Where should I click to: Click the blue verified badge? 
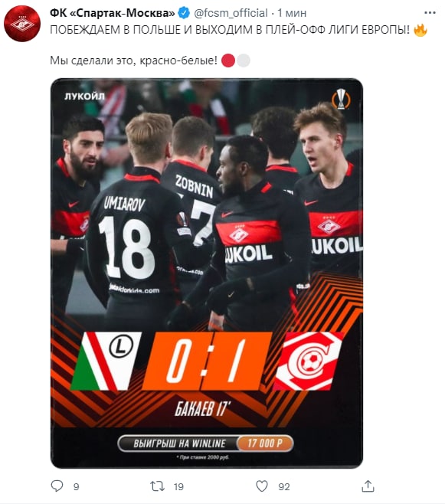184,13
